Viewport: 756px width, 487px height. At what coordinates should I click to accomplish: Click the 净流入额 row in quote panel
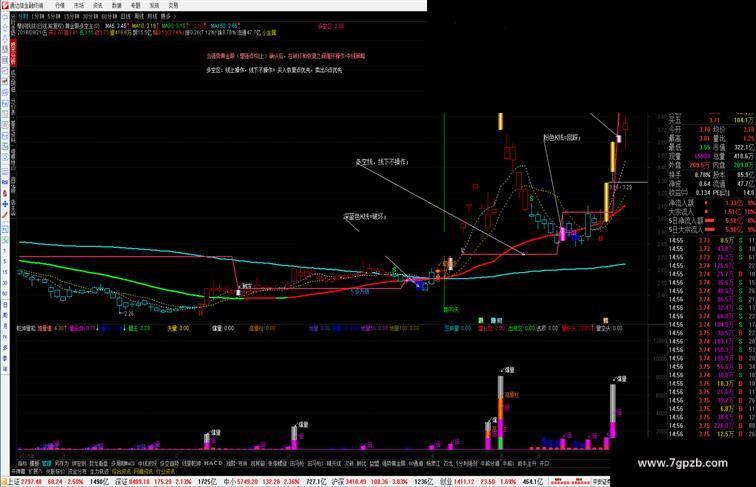[x=711, y=203]
